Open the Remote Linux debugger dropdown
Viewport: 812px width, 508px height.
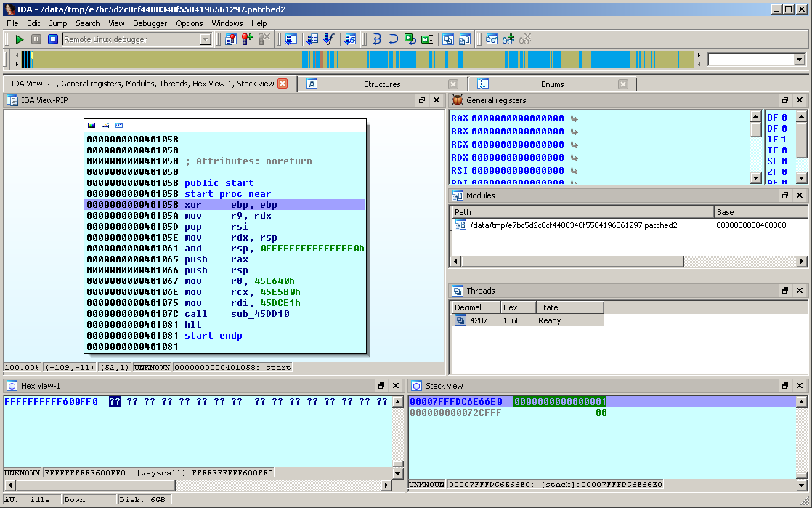tap(205, 39)
